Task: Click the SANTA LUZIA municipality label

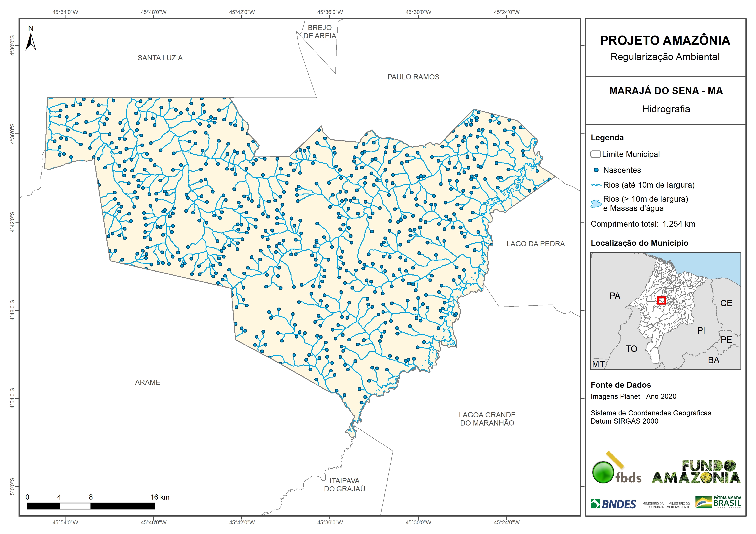Action: (x=160, y=58)
